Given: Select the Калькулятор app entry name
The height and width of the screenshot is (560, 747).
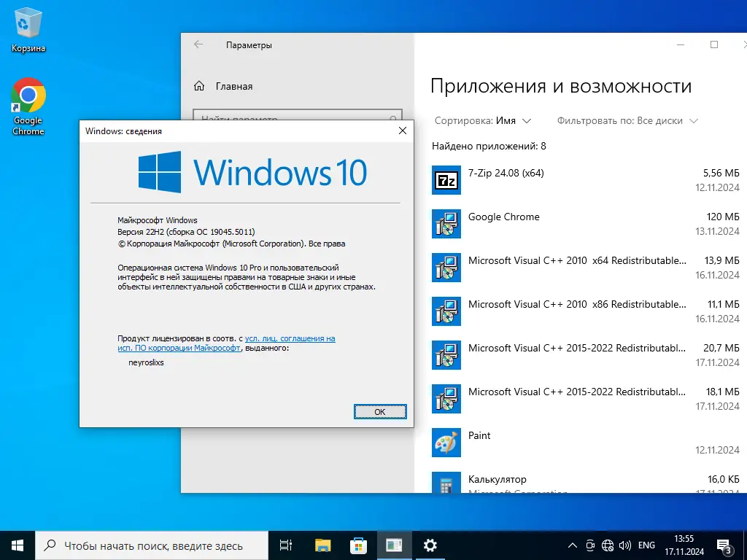Looking at the screenshot, I should pyautogui.click(x=498, y=479).
